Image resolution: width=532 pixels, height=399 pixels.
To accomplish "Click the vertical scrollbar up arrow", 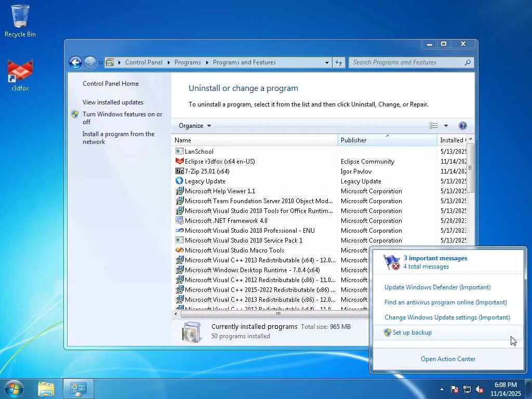I will click(x=470, y=139).
